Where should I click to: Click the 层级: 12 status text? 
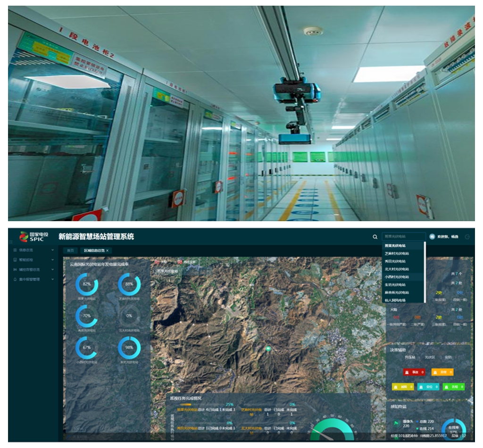coord(458,436)
